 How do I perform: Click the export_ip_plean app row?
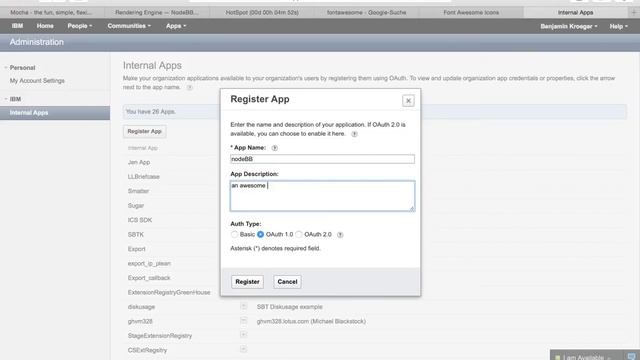pos(149,264)
